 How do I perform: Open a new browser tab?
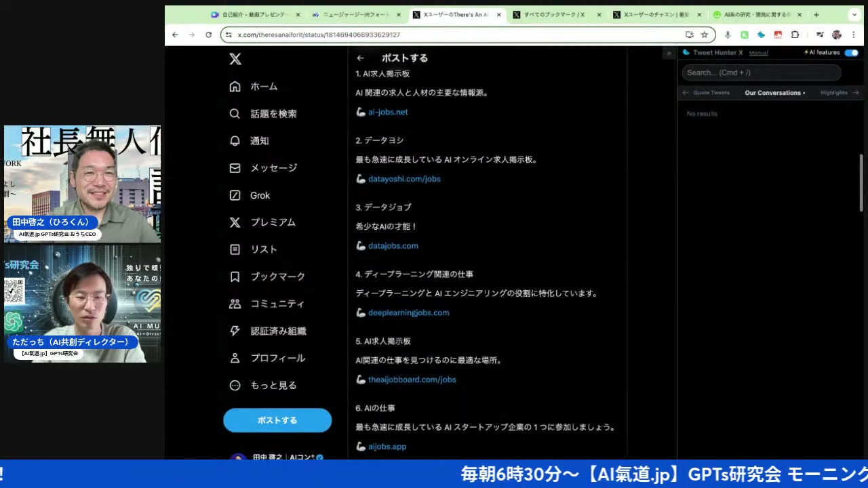pyautogui.click(x=816, y=14)
